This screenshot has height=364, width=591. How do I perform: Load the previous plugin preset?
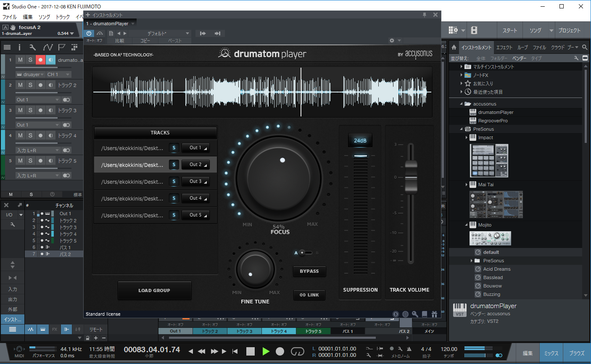(x=119, y=33)
